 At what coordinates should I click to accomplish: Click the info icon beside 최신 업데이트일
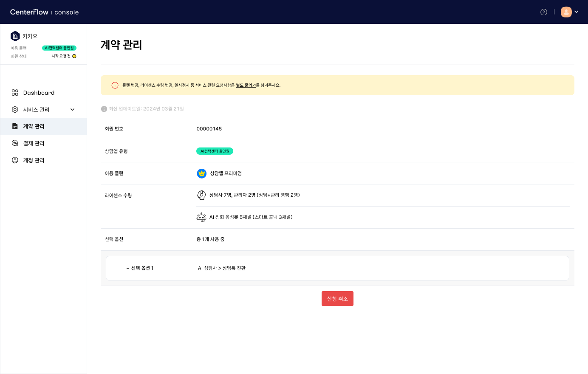(104, 109)
